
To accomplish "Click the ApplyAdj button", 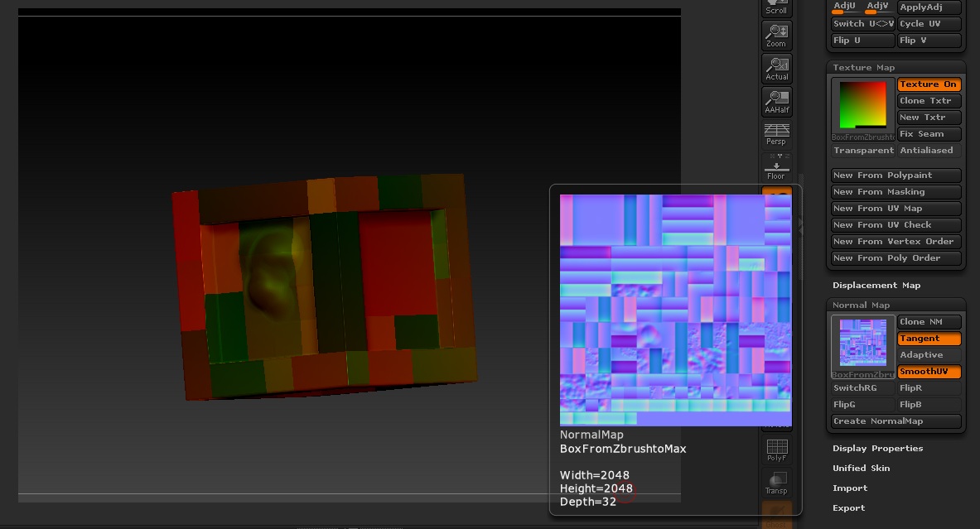I will tap(929, 7).
